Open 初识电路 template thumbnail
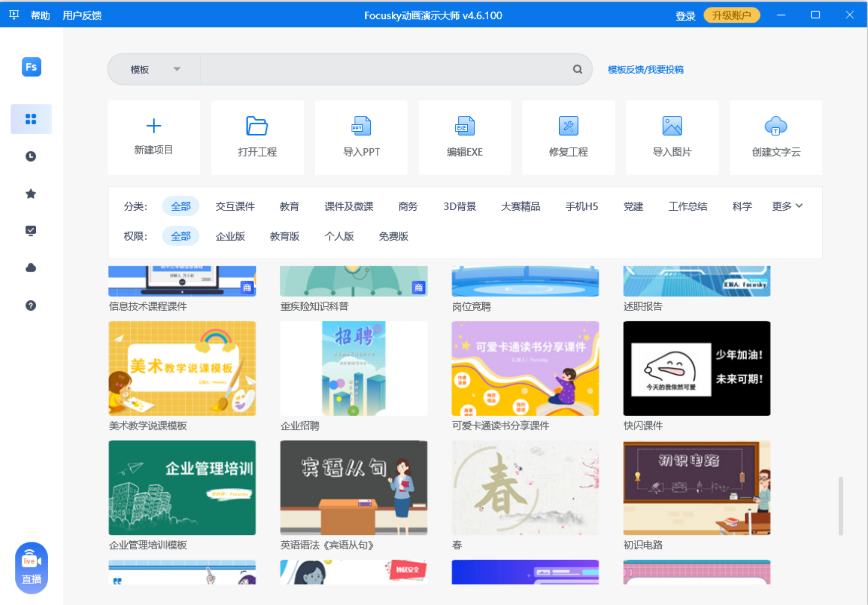This screenshot has height=605, width=868. 696,488
